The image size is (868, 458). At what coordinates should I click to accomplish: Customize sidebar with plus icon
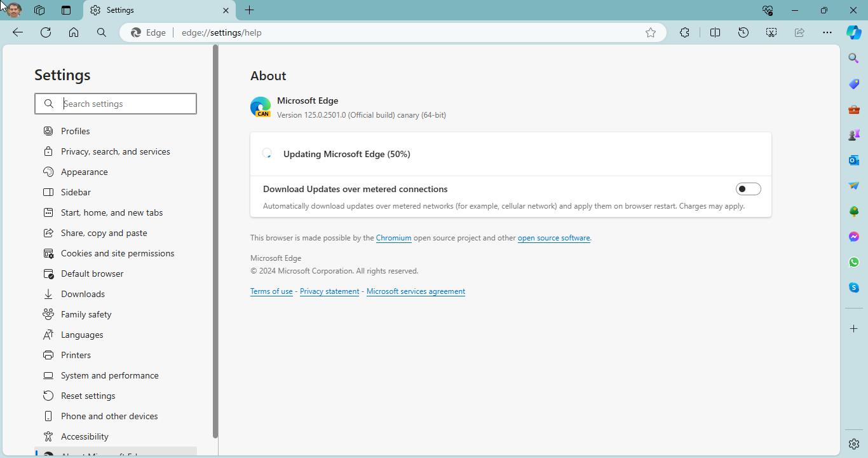[854, 328]
